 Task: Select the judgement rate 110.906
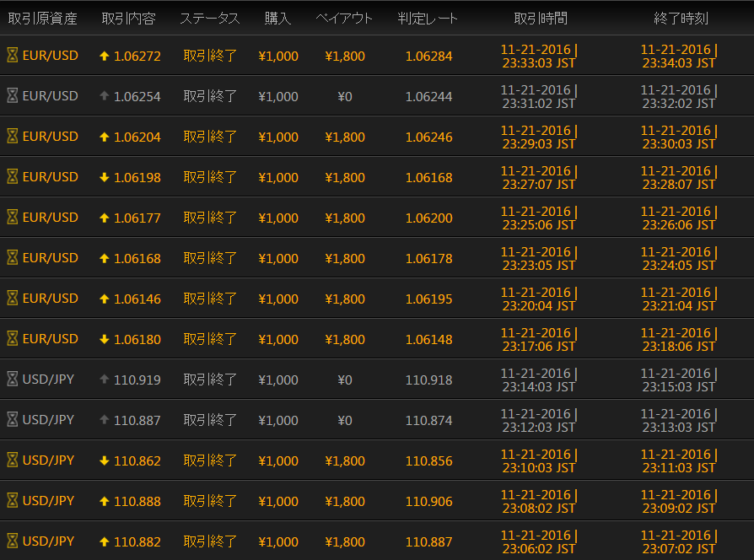[x=429, y=501]
